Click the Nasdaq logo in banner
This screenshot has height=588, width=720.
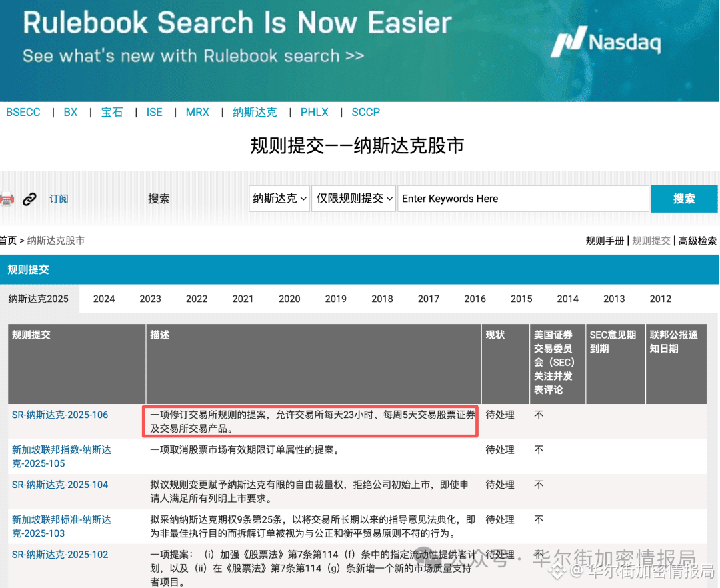coord(606,42)
